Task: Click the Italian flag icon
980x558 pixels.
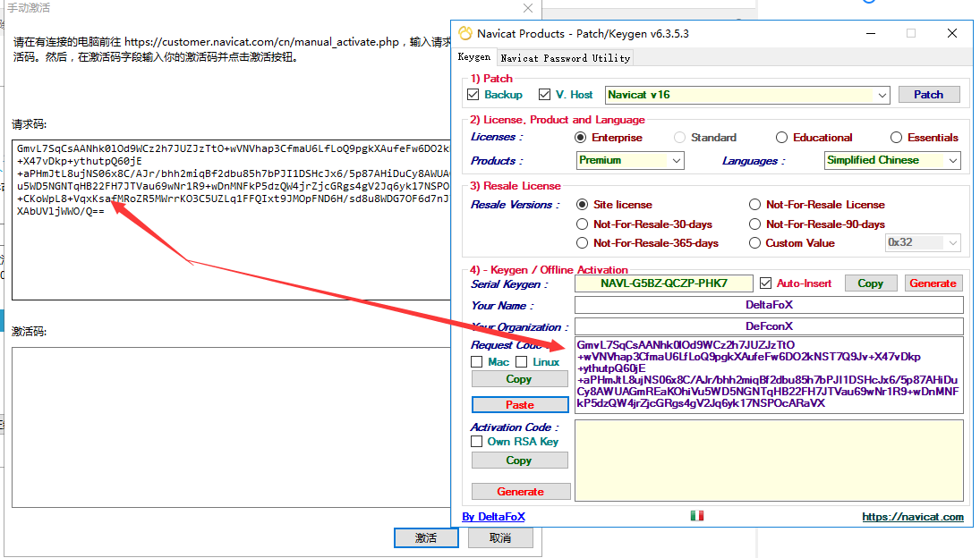Action: point(697,516)
